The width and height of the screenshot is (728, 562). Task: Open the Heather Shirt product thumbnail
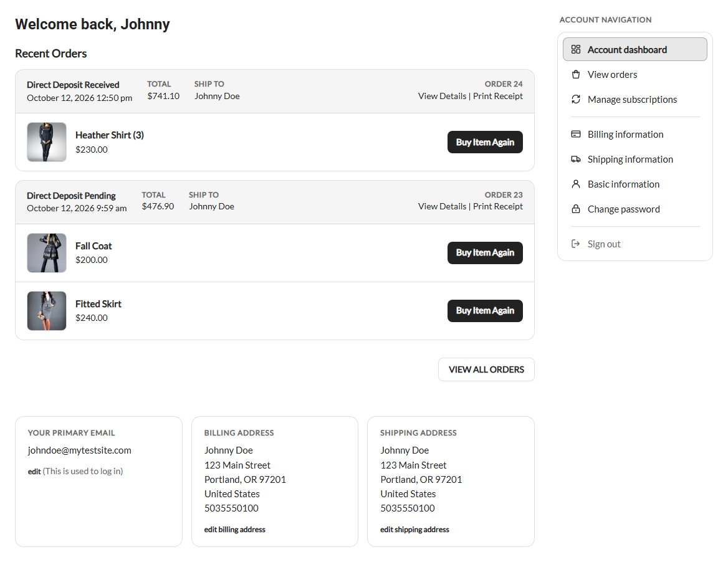tap(46, 142)
